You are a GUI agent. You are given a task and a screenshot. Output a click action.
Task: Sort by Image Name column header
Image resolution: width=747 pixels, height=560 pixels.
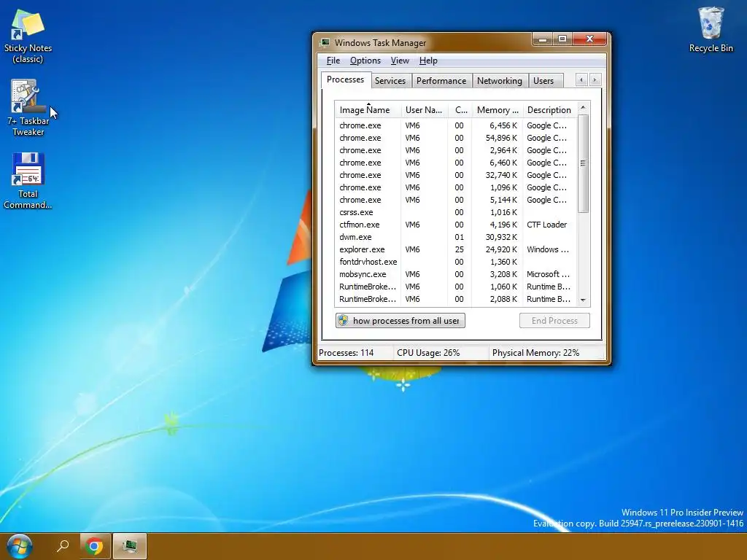[x=368, y=110]
